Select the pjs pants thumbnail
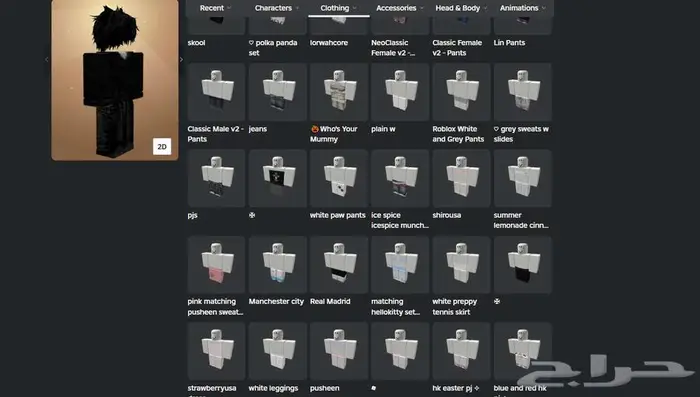The image size is (700, 397). (x=217, y=178)
